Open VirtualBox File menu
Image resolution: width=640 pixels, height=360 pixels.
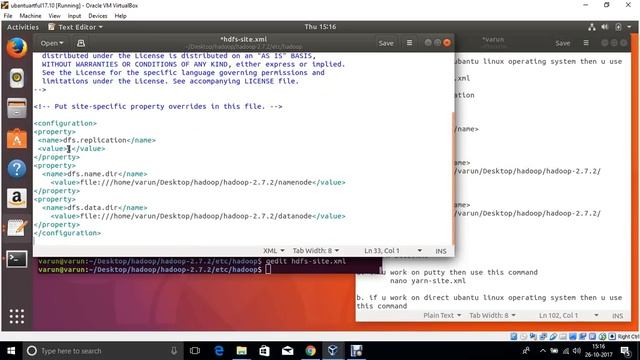coord(8,16)
